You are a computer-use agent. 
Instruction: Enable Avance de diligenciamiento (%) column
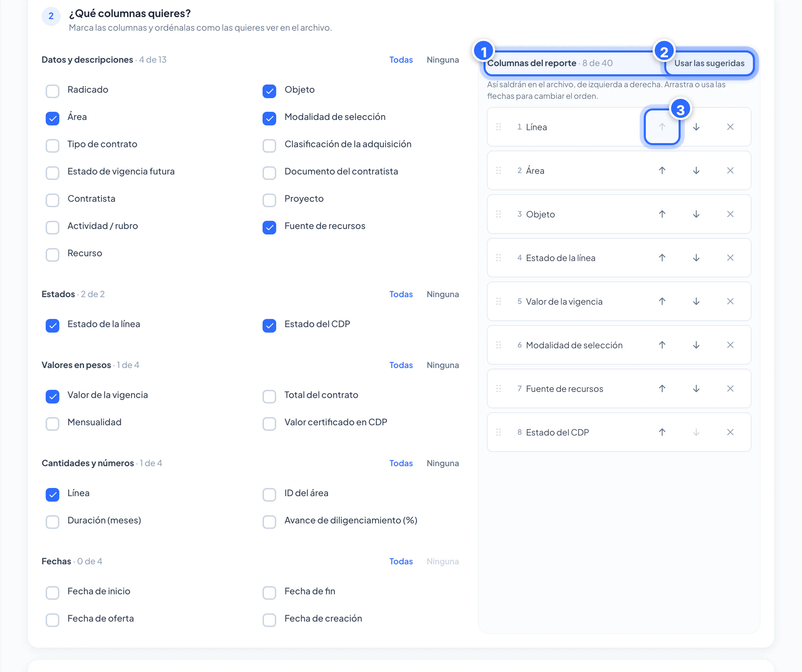coord(269,522)
